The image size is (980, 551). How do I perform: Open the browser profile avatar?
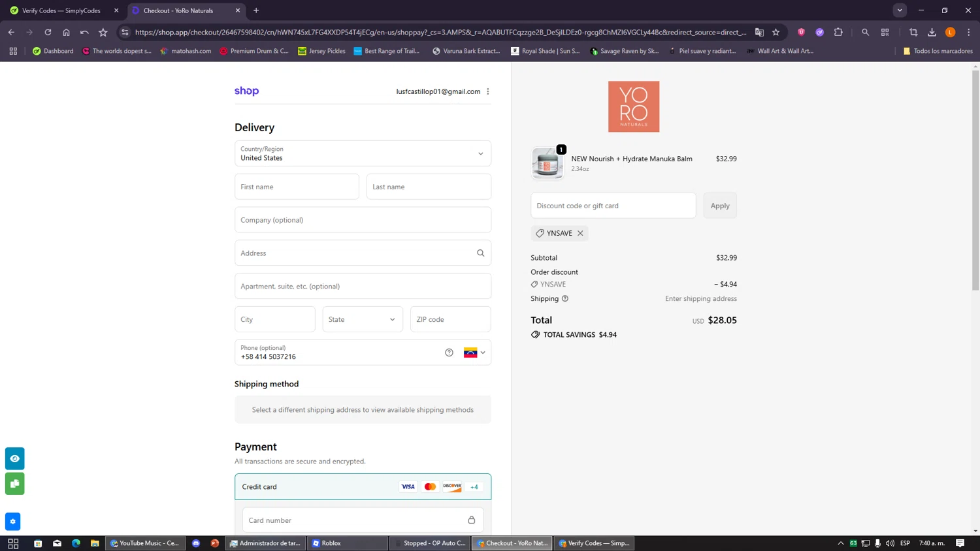pos(951,32)
